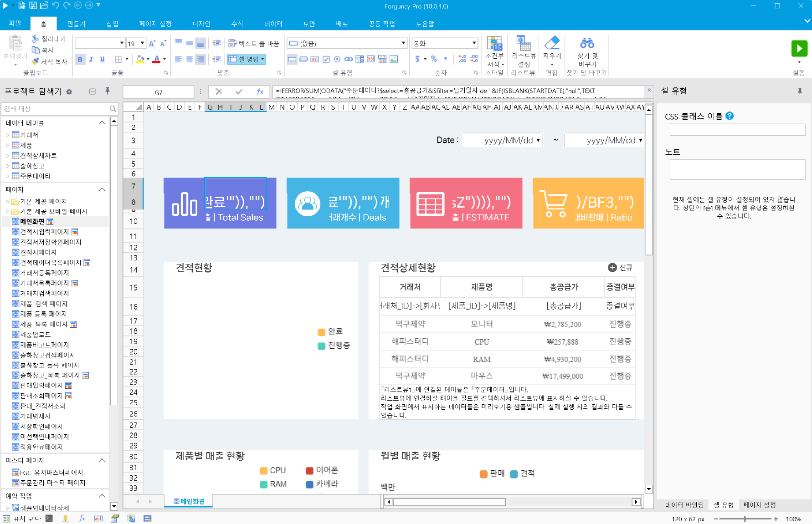Click the command prompt display mode icon

pos(49,518)
